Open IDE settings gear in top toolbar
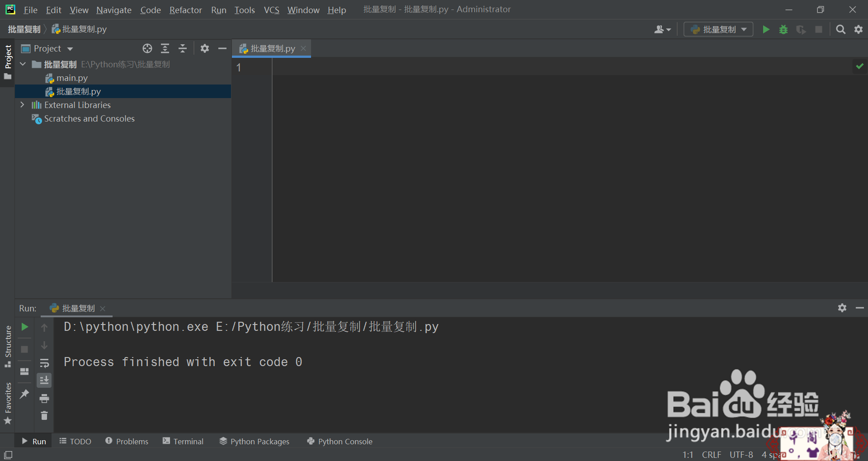Screen dimensions: 868x461 coord(859,29)
